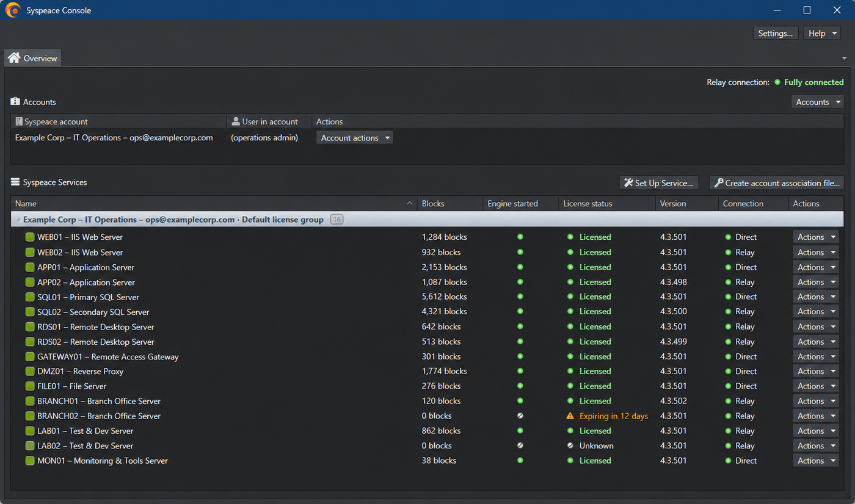Click Create account association file... button

tap(777, 183)
